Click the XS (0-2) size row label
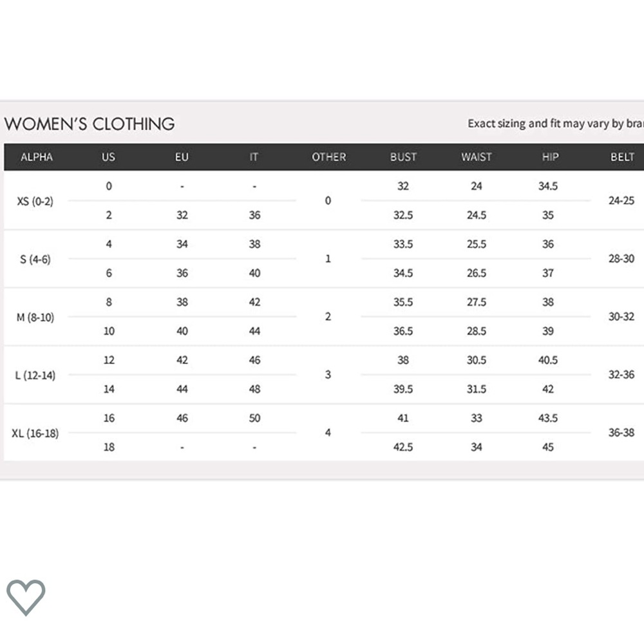The image size is (644, 644). click(35, 201)
